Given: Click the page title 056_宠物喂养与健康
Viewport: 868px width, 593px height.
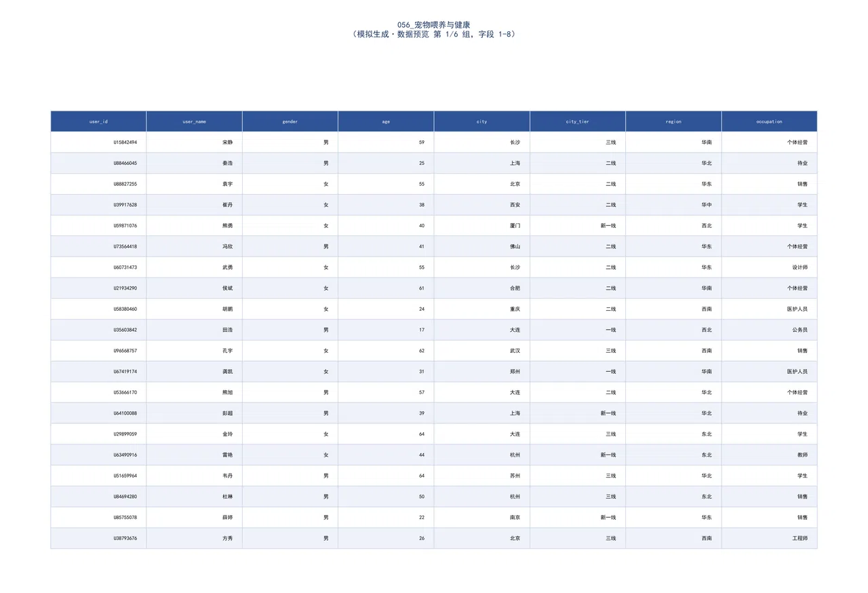Looking at the screenshot, I should [434, 24].
